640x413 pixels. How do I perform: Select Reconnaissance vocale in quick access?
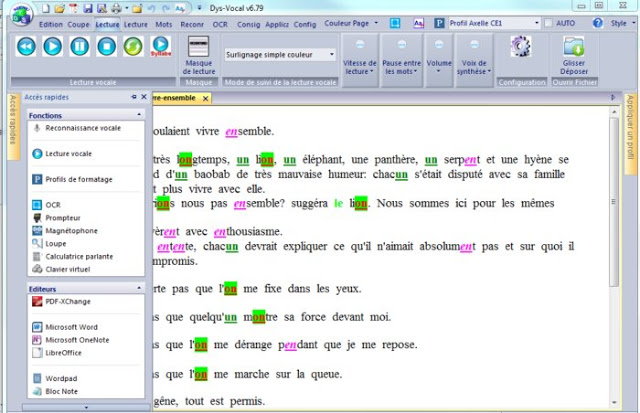(82, 128)
